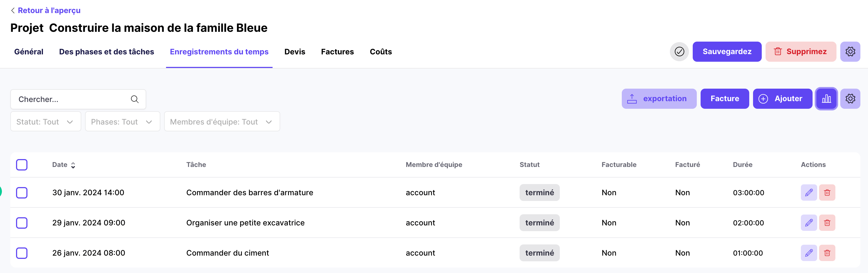Click account in the Commander du ciment row
Viewport: 868px width, 273px height.
(420, 253)
